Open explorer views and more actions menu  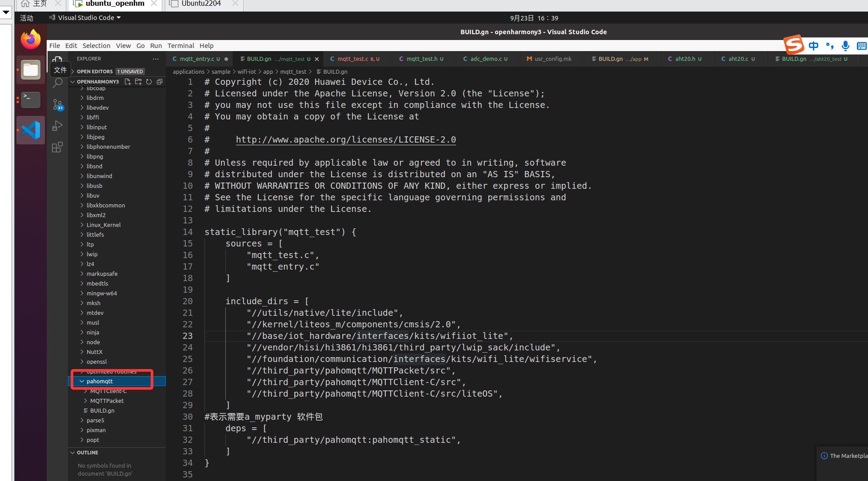[x=155, y=59]
